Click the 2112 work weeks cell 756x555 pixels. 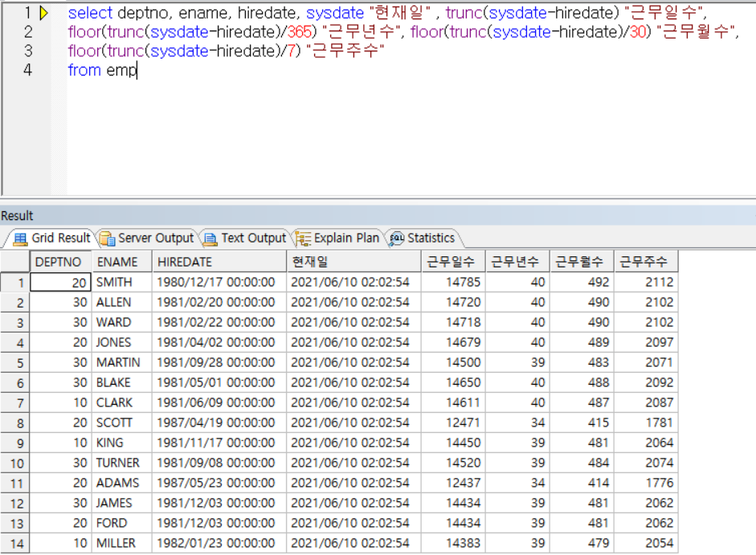647,282
